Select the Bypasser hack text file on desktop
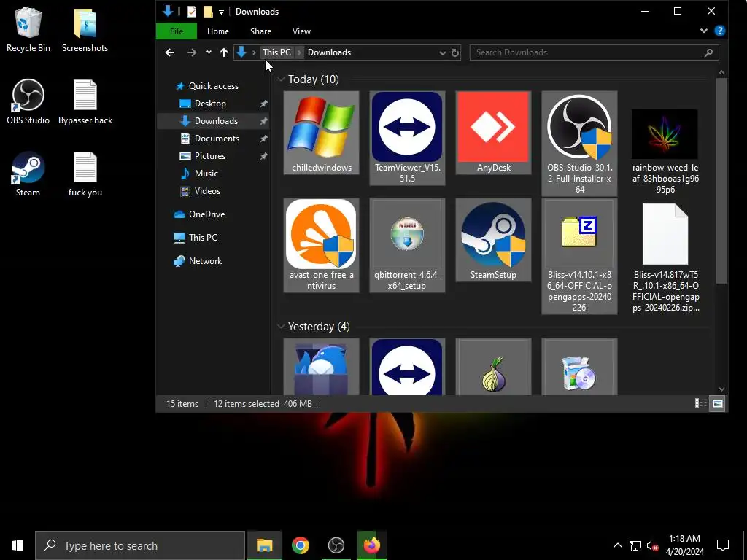Screen dimensions: 747x560 point(85,102)
